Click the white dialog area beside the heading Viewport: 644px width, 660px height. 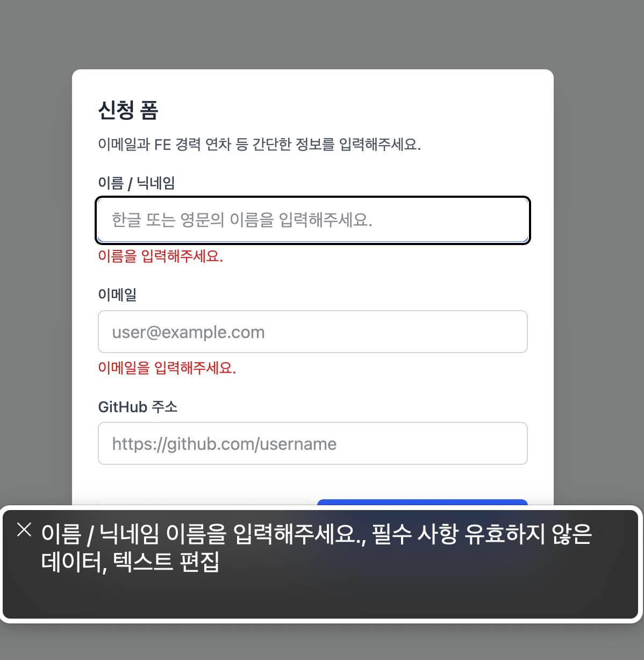coord(349,110)
